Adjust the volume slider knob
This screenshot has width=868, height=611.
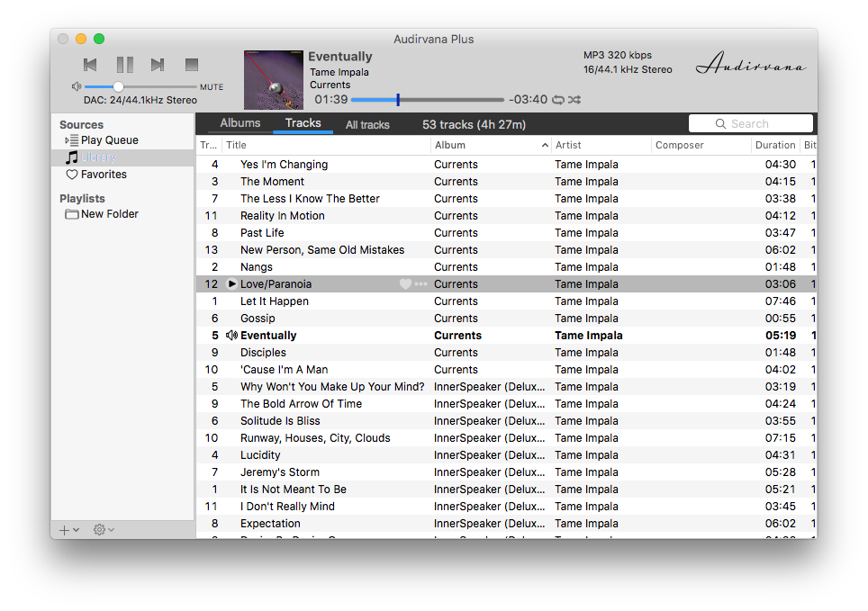[x=118, y=86]
